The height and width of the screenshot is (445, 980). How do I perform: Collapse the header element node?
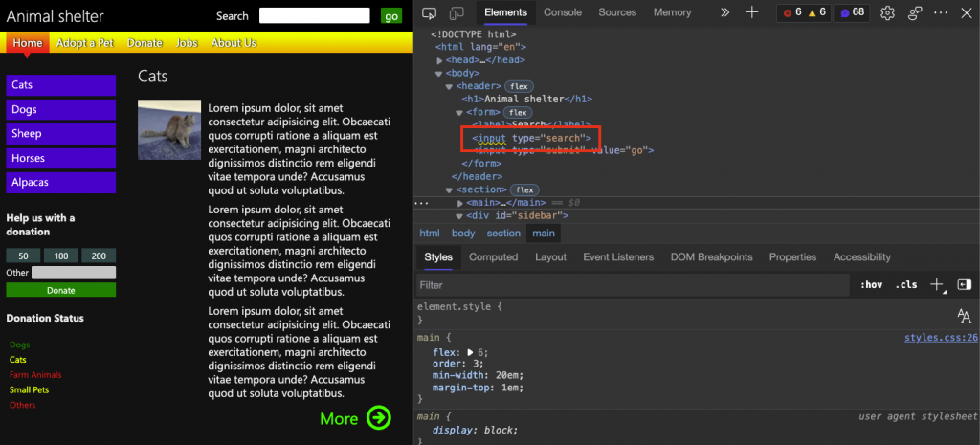coord(449,87)
